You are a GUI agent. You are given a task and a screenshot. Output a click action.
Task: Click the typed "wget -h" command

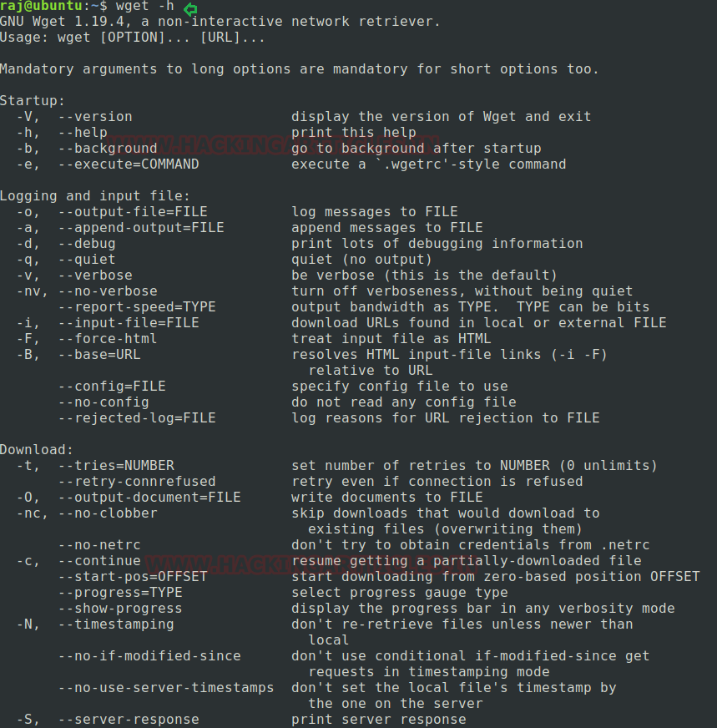[x=144, y=6]
